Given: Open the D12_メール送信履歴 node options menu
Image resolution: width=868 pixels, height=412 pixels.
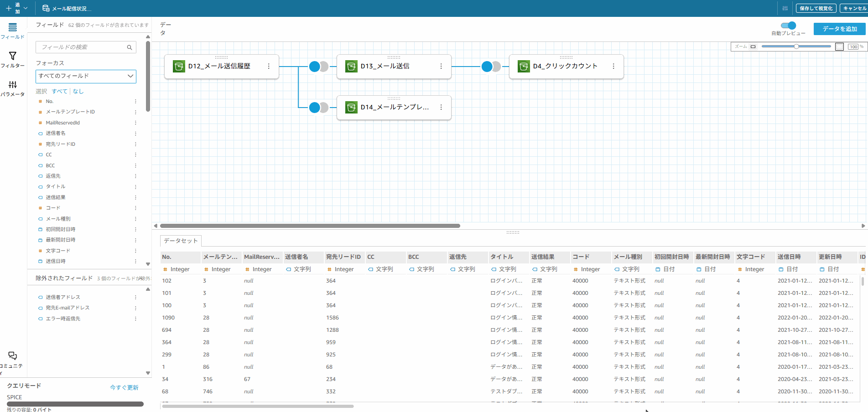Looking at the screenshot, I should pos(269,66).
